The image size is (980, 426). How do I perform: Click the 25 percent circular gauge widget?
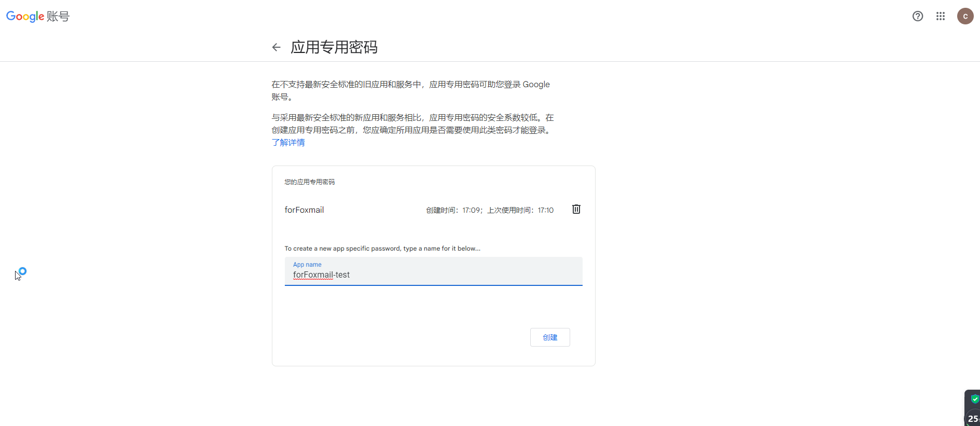point(973,418)
